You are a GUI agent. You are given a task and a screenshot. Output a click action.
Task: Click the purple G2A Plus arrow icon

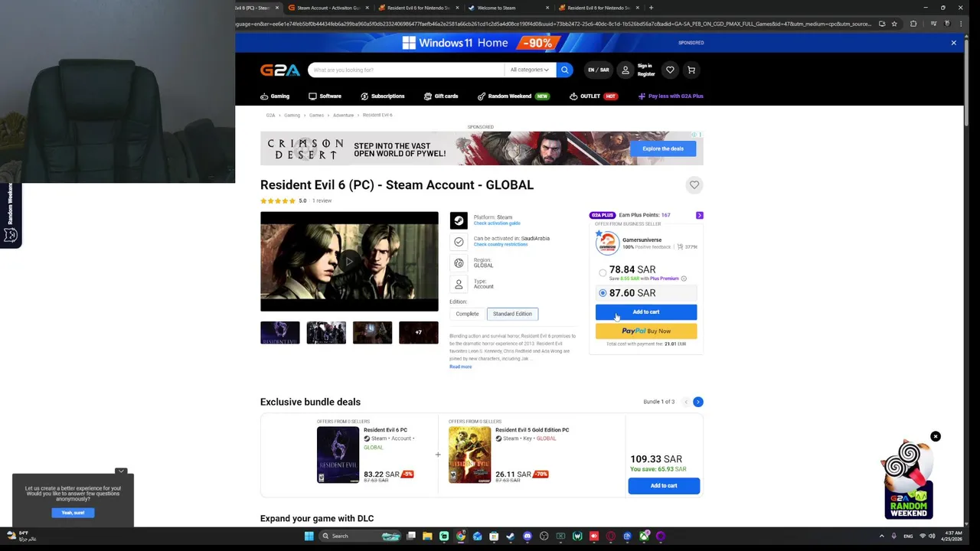(x=699, y=215)
